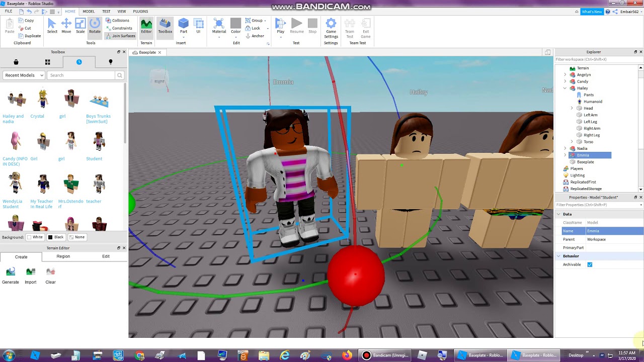644x362 pixels.
Task: Click the Explorer filter workspace field
Action: [x=599, y=59]
